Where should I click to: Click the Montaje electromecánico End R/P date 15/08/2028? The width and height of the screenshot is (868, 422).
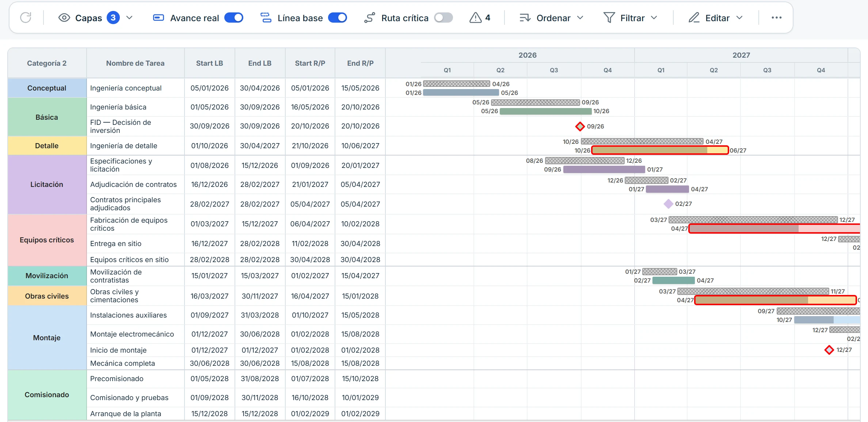[x=360, y=334]
